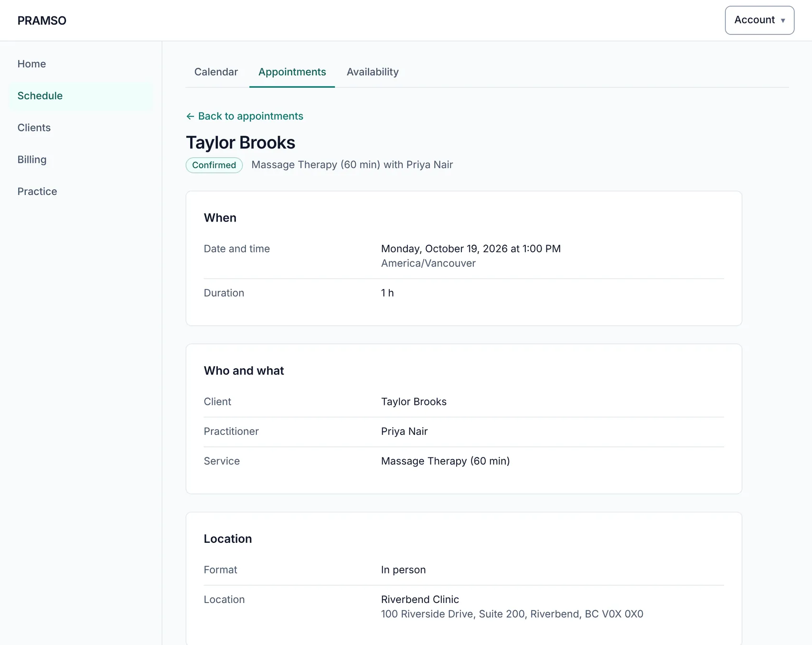Click the Location section heading

point(228,539)
